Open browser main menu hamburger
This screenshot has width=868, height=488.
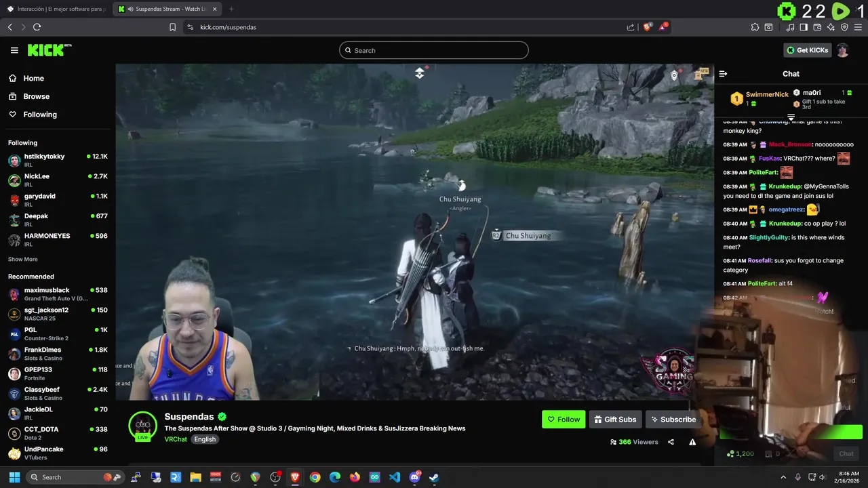[x=859, y=27]
